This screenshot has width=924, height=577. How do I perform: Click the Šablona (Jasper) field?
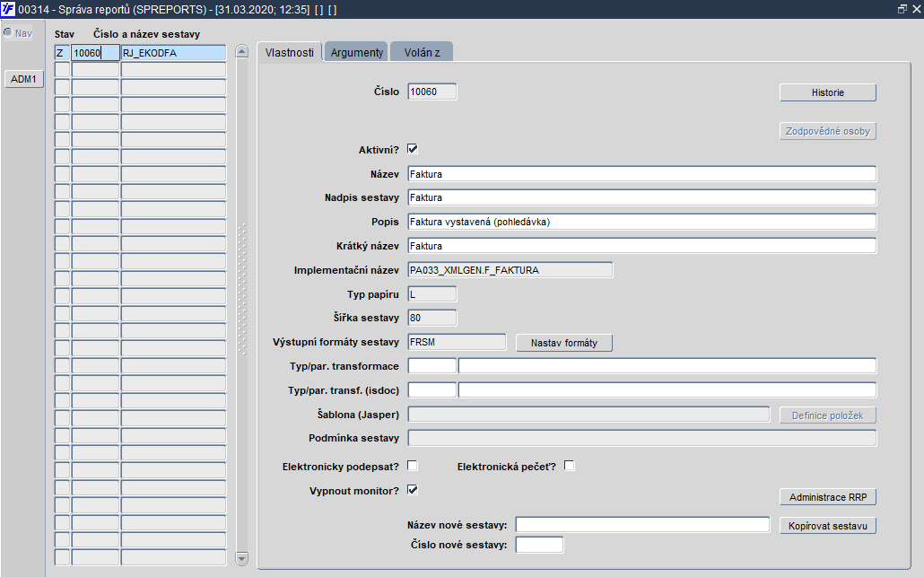pyautogui.click(x=588, y=415)
